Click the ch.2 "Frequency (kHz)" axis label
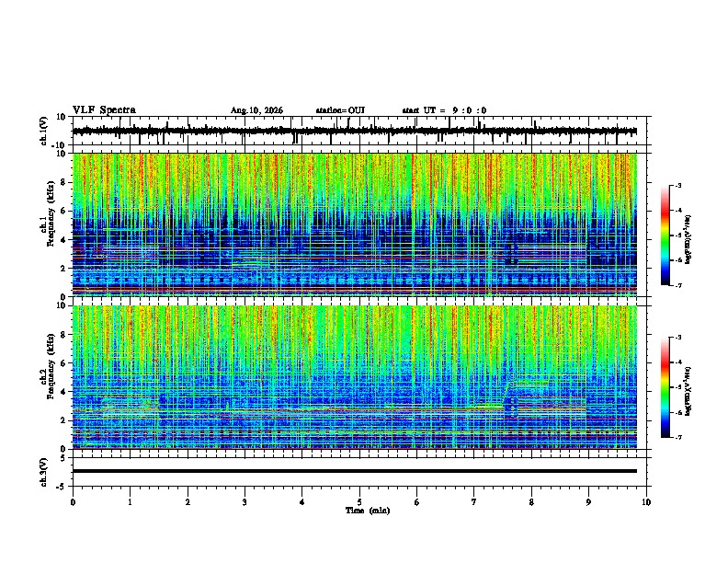Screen dimensions: 728x563 tap(51, 366)
